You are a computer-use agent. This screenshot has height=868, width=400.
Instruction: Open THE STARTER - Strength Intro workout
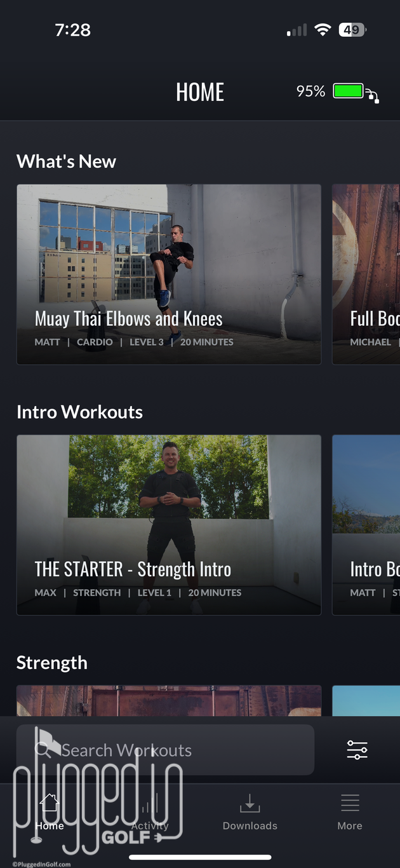point(169,525)
